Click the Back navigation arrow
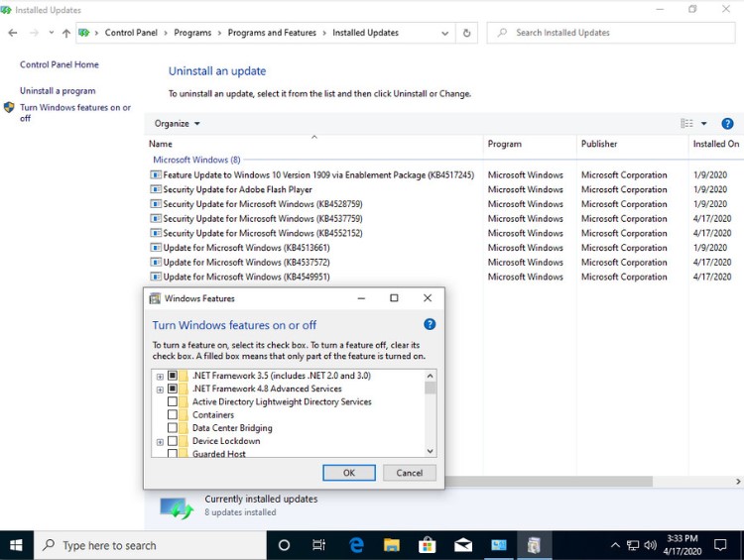 point(13,33)
